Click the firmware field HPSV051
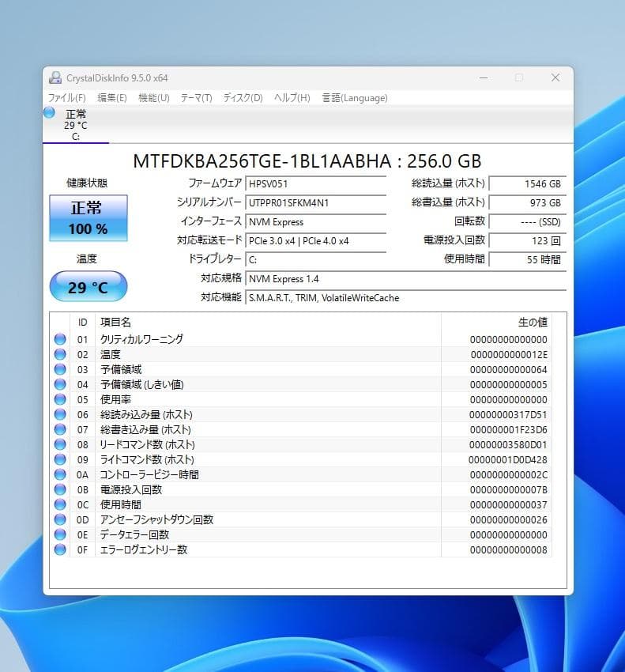This screenshot has width=625, height=672. tap(316, 184)
